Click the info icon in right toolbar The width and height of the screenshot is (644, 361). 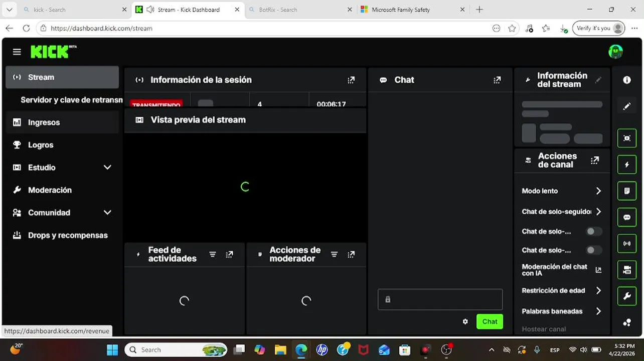(627, 80)
